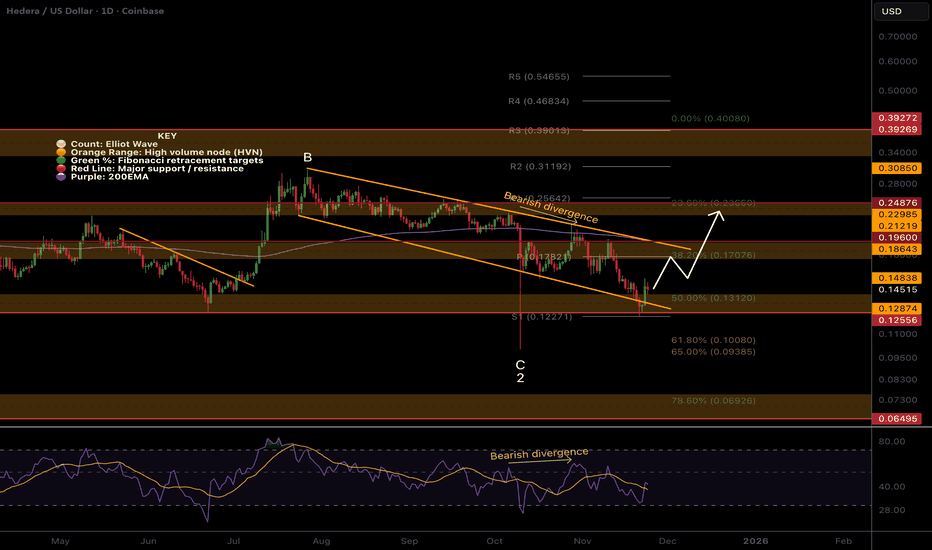The image size is (932, 550).
Task: Click the red Major support legend dot
Action: [x=63, y=168]
